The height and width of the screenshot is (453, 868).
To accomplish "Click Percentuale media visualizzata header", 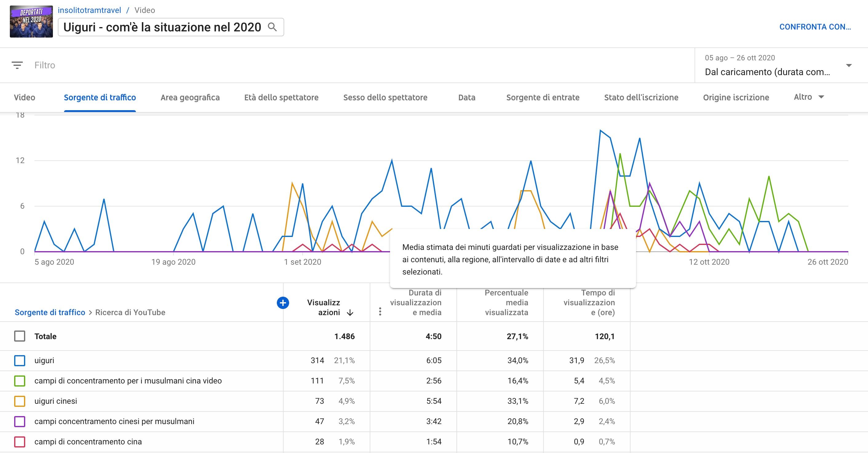I will (x=506, y=303).
